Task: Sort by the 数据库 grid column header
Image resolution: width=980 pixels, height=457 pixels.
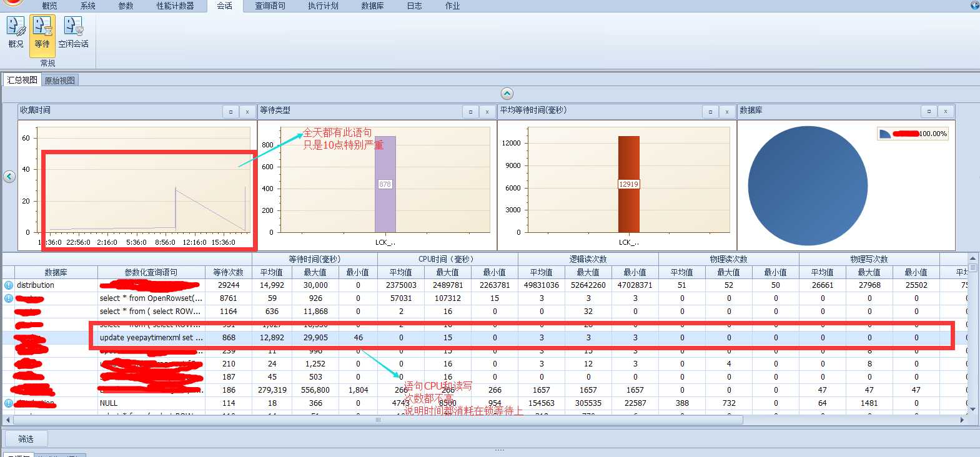Action: coord(56,272)
